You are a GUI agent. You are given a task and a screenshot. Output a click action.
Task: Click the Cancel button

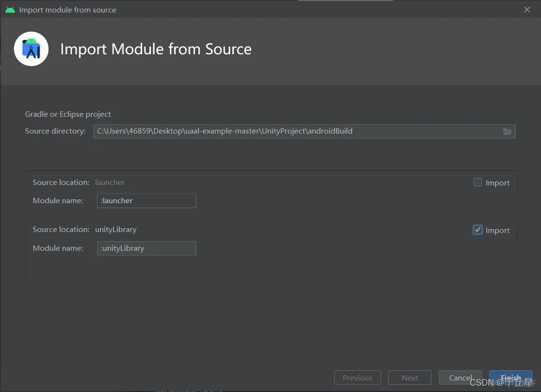460,378
